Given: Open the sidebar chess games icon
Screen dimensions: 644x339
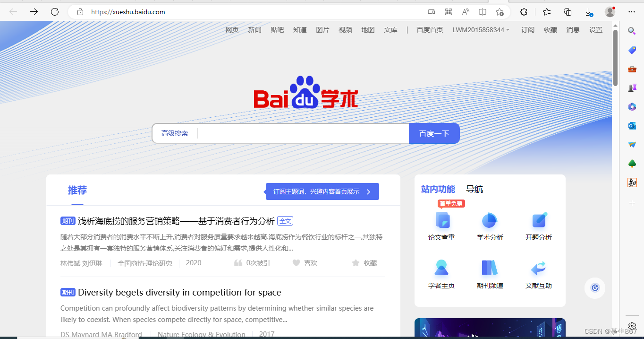Looking at the screenshot, I should (x=632, y=88).
